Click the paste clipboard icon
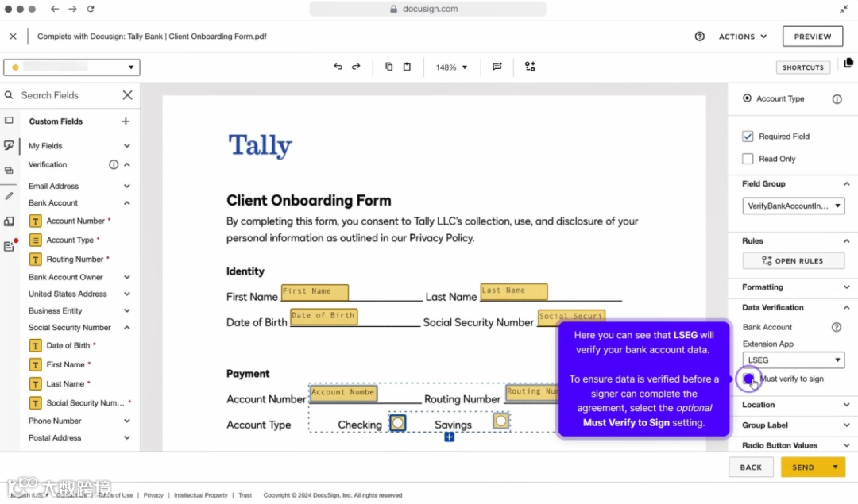The image size is (858, 504). click(x=407, y=67)
